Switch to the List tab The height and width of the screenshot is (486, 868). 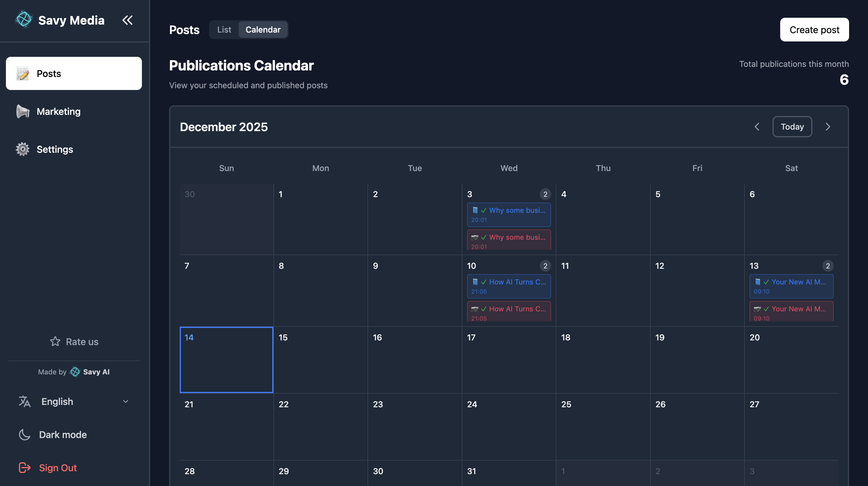click(x=224, y=29)
